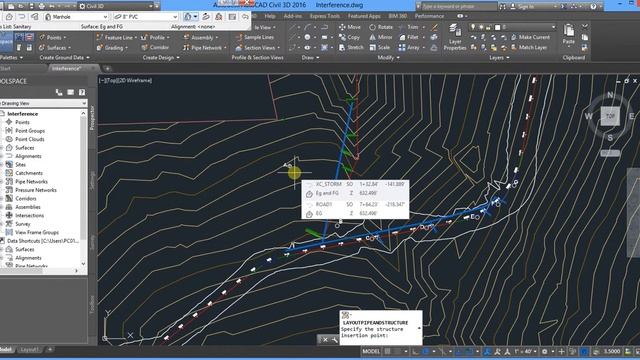Expand the Create Ground Data panel

(64, 58)
